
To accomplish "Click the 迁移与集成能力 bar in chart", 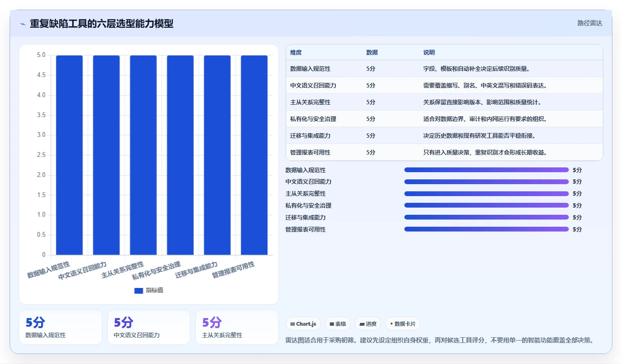I will pyautogui.click(x=217, y=155).
